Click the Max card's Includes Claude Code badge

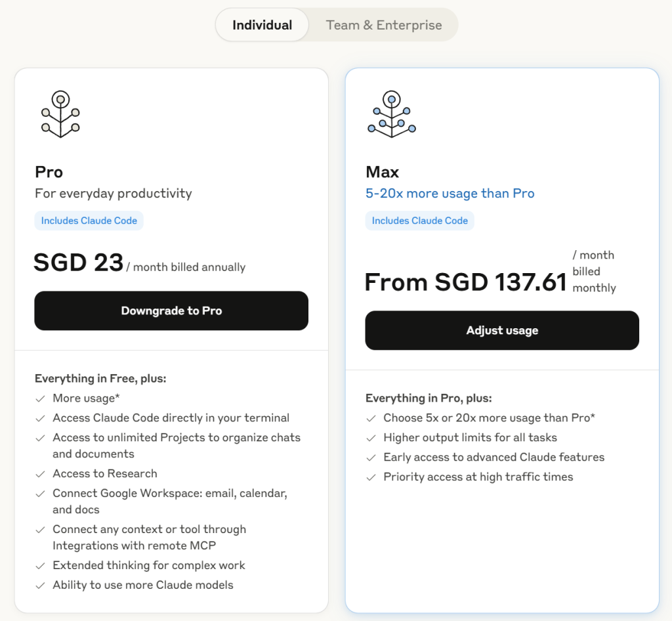[420, 221]
